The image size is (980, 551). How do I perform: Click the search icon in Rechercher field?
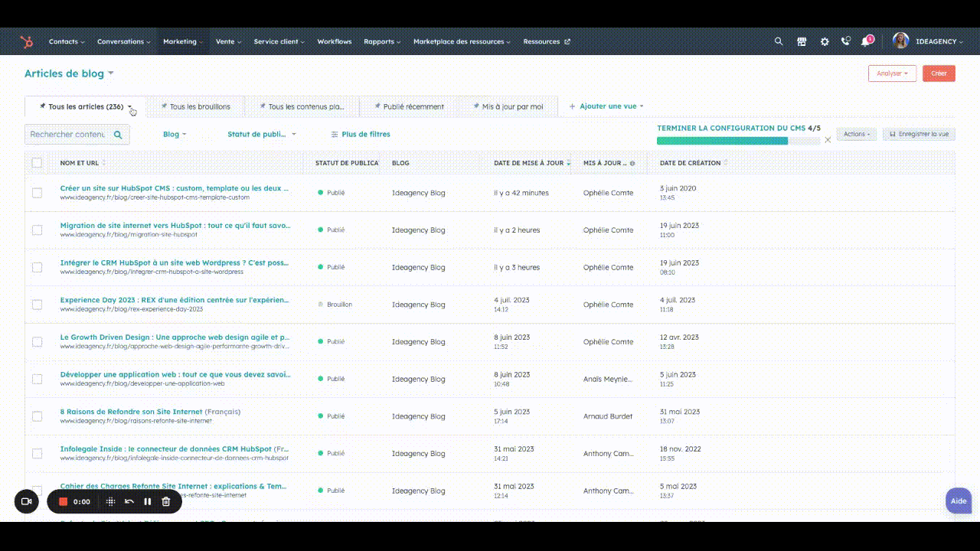118,135
